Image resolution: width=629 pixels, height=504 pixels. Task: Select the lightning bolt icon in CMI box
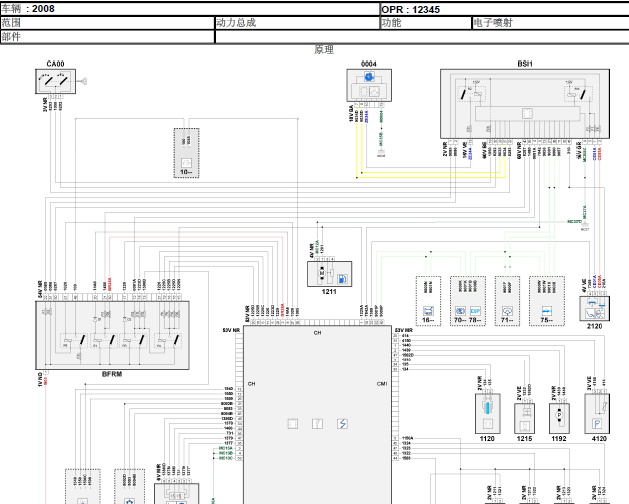tap(342, 424)
